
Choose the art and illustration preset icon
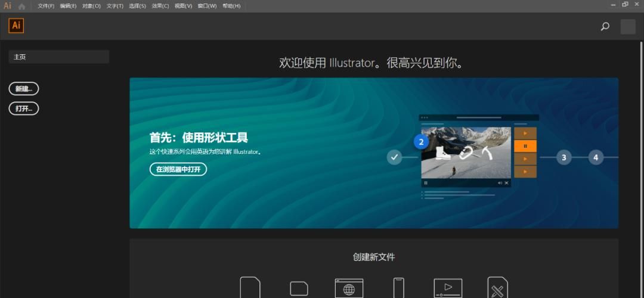tap(498, 287)
